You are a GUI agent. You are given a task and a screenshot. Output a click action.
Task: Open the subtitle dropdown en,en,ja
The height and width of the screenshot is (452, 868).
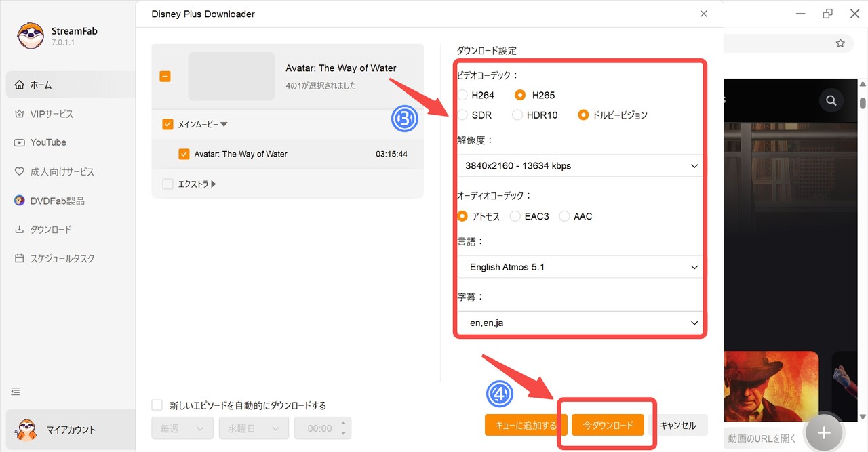coord(580,323)
